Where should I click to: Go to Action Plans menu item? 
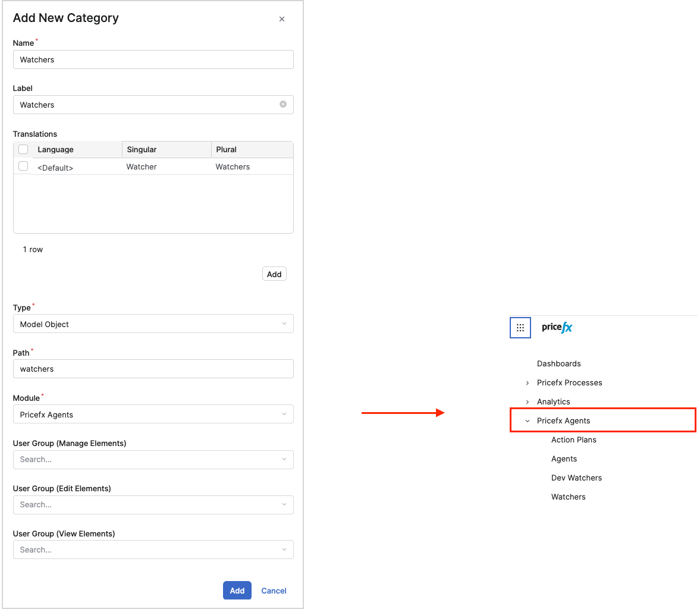(x=573, y=440)
